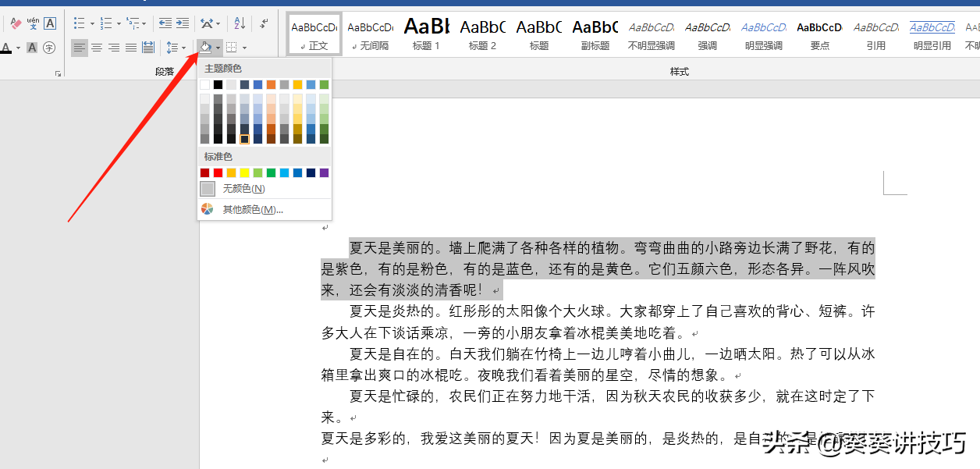Open the font color dropdown arrow
This screenshot has height=469, width=980.
pos(17,48)
